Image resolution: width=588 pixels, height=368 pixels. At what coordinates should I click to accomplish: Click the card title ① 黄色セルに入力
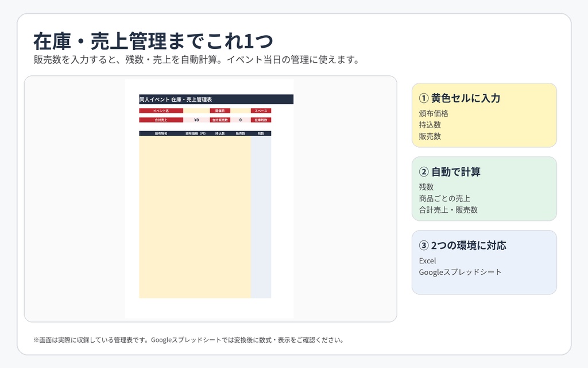coord(460,98)
